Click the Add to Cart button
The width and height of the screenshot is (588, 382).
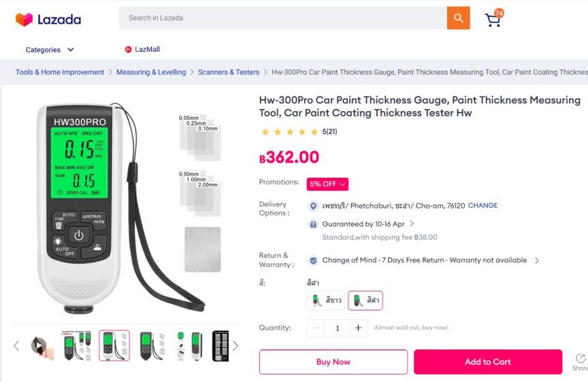pyautogui.click(x=488, y=362)
